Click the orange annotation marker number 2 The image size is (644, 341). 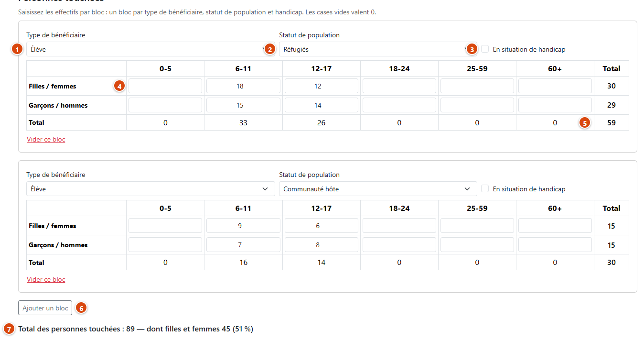pos(270,49)
